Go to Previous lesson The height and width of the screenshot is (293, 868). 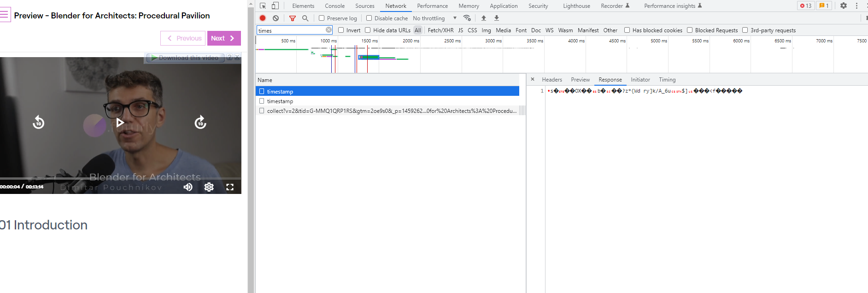183,38
